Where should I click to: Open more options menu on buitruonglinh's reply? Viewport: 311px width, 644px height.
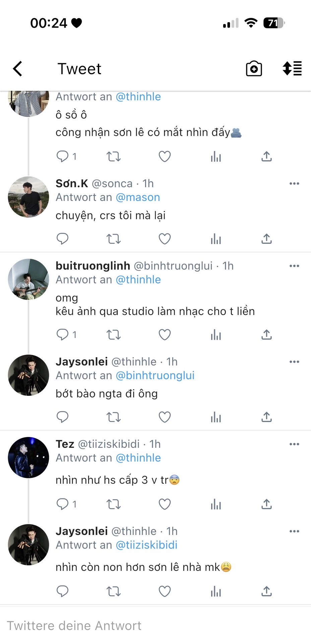294,266
